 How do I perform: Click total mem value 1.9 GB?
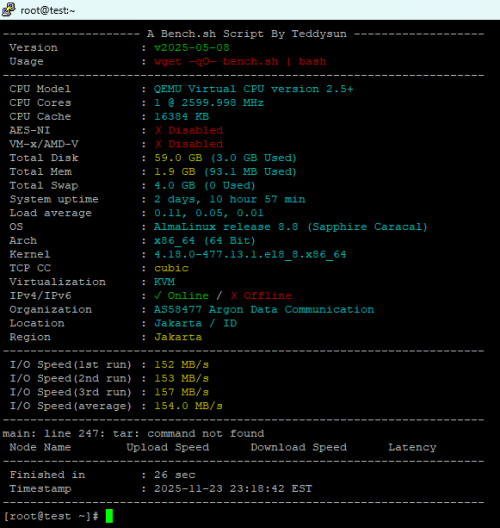point(175,172)
